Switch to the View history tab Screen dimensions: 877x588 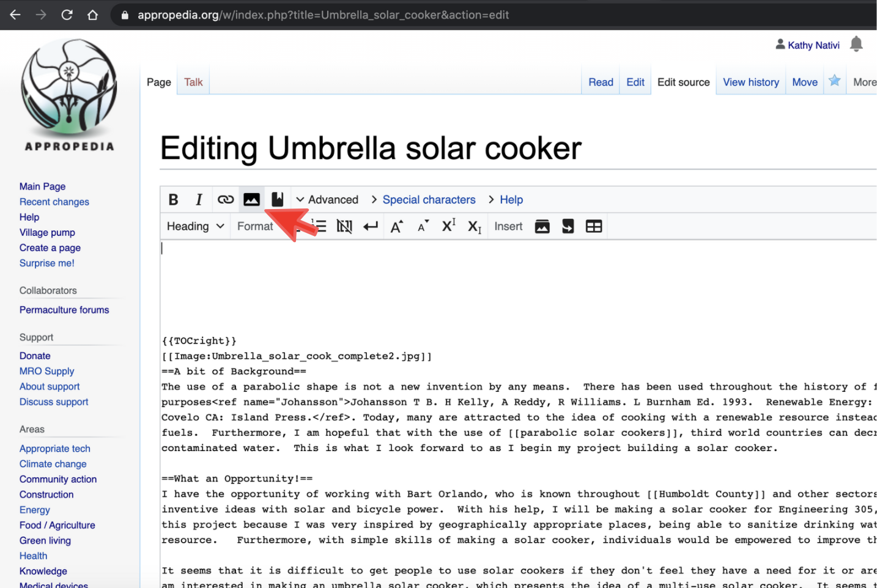click(750, 83)
